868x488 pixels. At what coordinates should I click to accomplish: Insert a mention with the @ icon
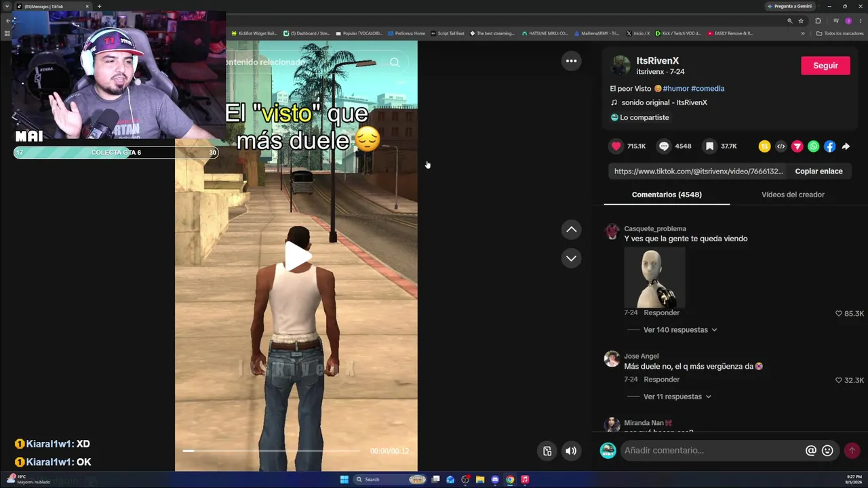coord(810,451)
